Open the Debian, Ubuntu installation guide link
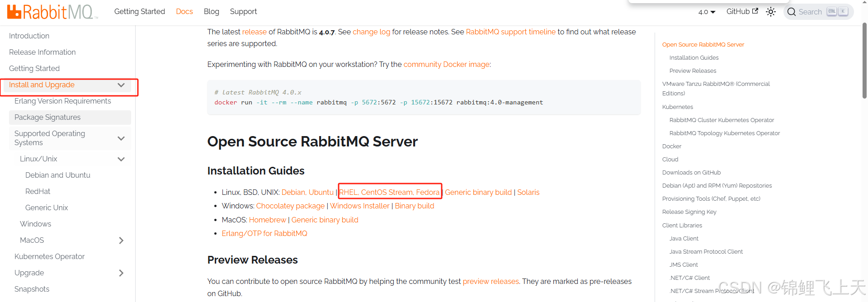 (x=307, y=192)
